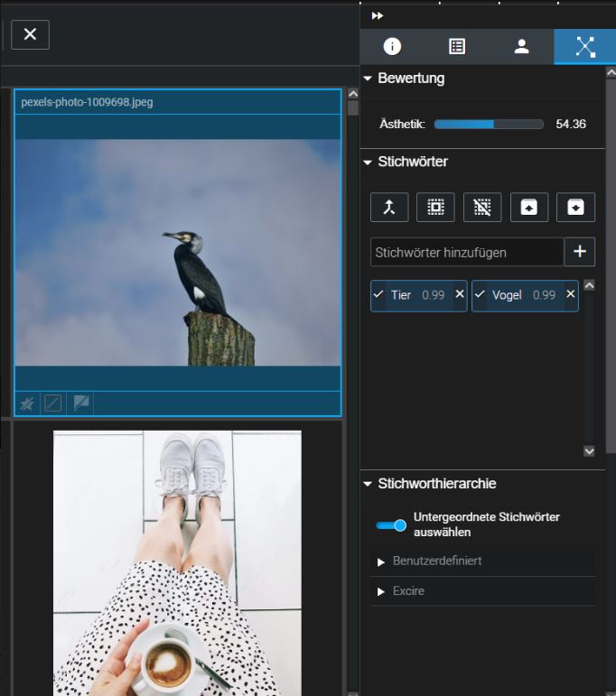Click the star rating icon under bird photo
This screenshot has width=616, height=696.
[27, 404]
